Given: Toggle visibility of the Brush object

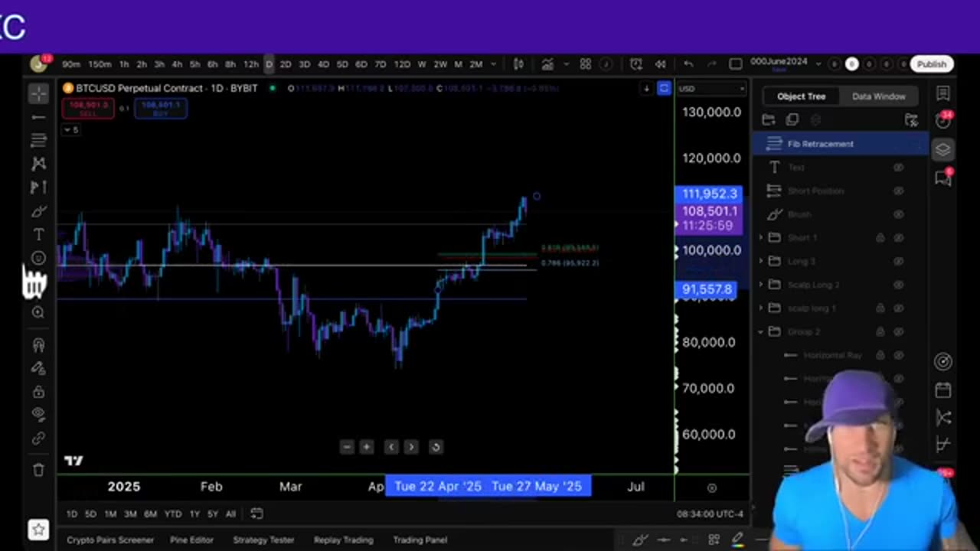Looking at the screenshot, I should tap(899, 214).
